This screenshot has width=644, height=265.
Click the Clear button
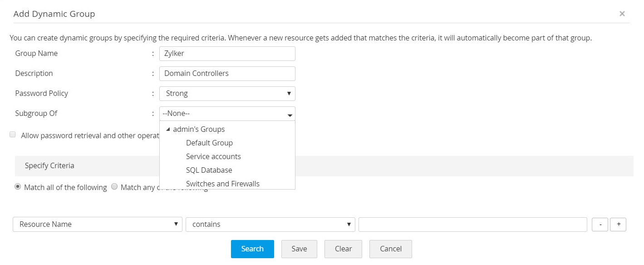pos(343,249)
